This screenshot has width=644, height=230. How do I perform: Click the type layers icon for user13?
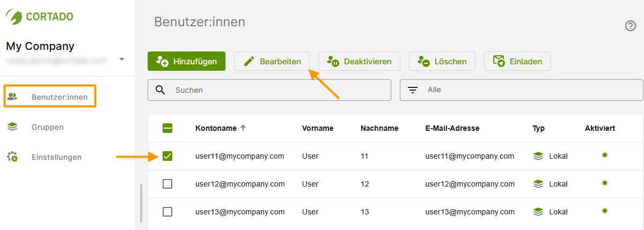coord(538,212)
